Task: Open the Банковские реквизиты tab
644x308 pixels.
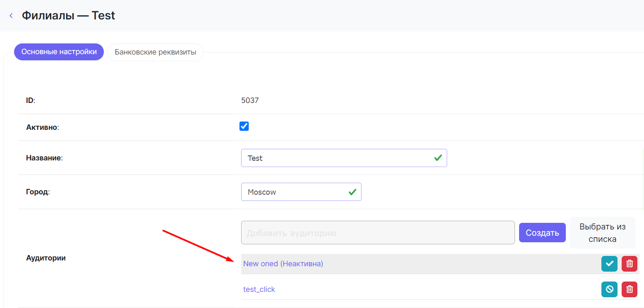Action: click(x=156, y=53)
